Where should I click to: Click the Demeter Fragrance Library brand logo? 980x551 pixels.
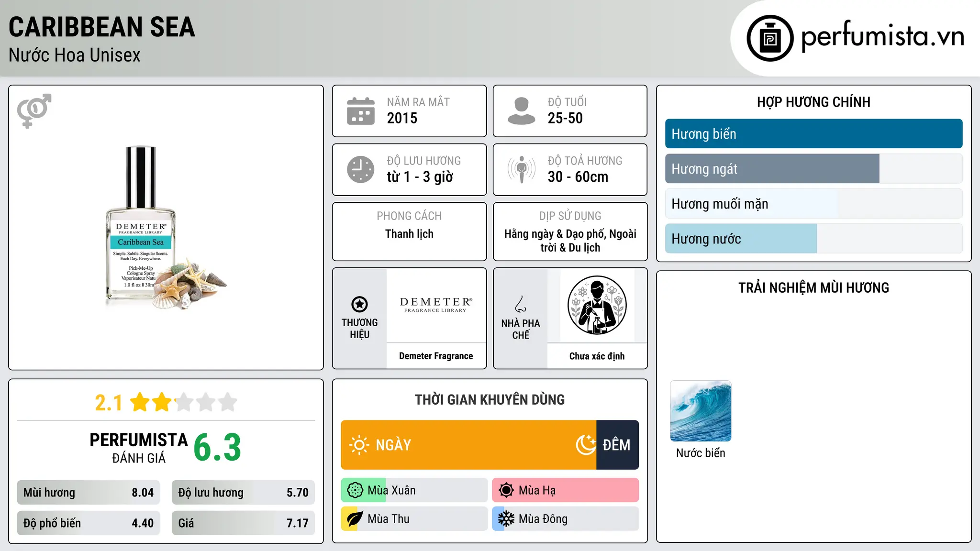pyautogui.click(x=436, y=305)
